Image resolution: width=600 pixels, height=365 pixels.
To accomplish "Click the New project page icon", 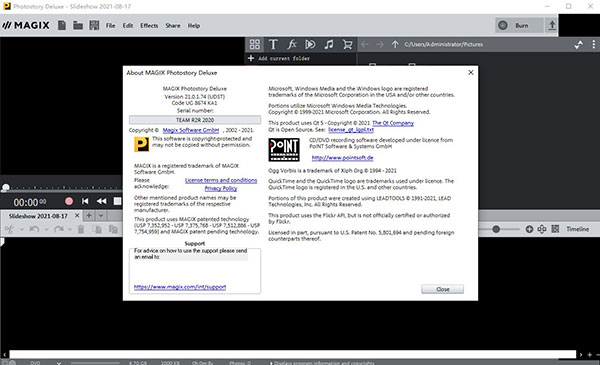I will 62,25.
